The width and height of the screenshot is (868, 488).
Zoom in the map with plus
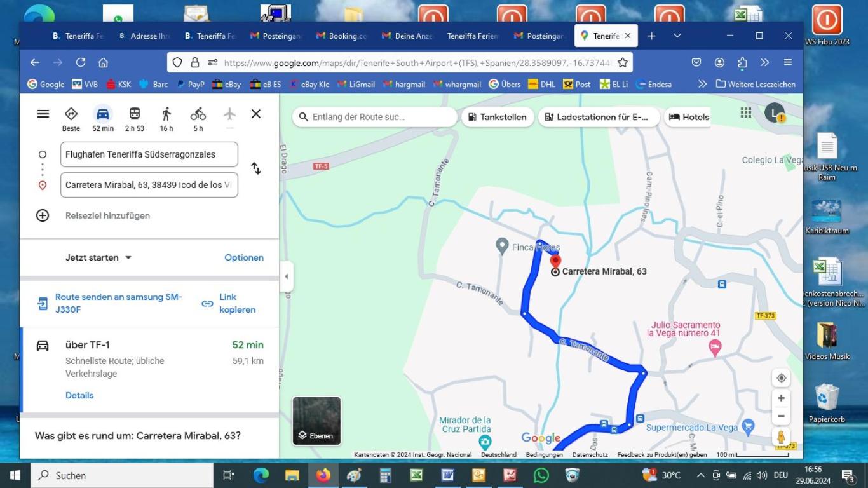pyautogui.click(x=781, y=398)
